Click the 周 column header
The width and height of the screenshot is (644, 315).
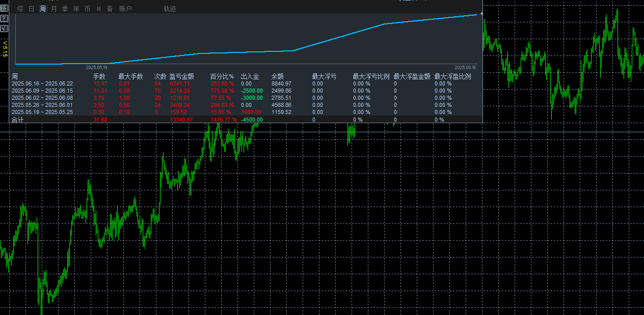(x=15, y=76)
